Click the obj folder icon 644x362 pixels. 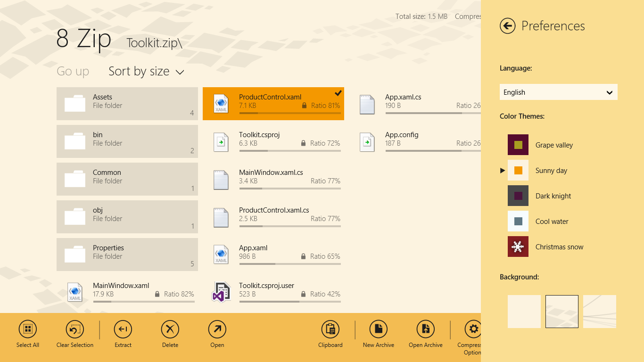[x=75, y=217]
